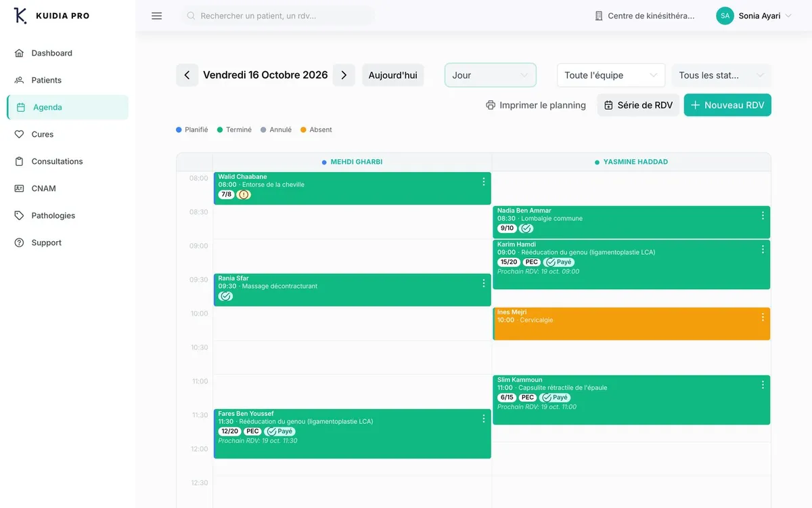Click the Série de RDV button
The width and height of the screenshot is (812, 508).
[x=638, y=105]
